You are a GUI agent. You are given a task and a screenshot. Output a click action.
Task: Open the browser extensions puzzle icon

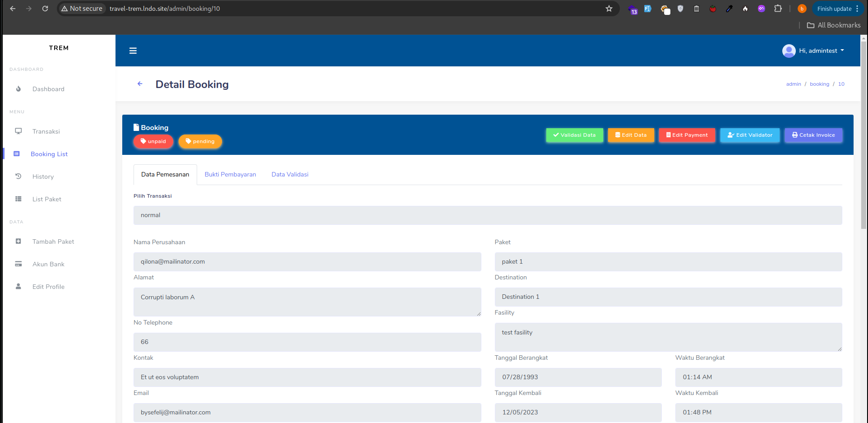[x=778, y=9]
